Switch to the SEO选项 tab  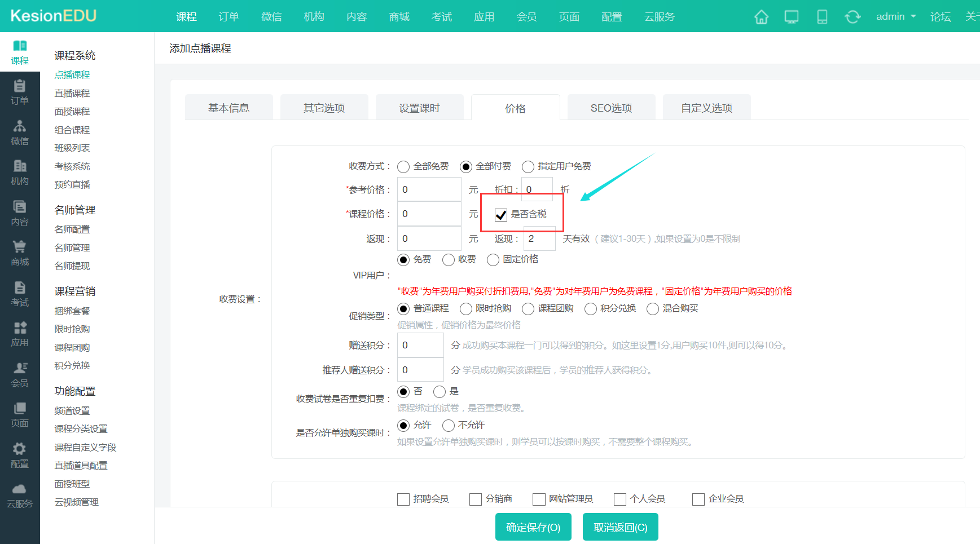point(611,107)
